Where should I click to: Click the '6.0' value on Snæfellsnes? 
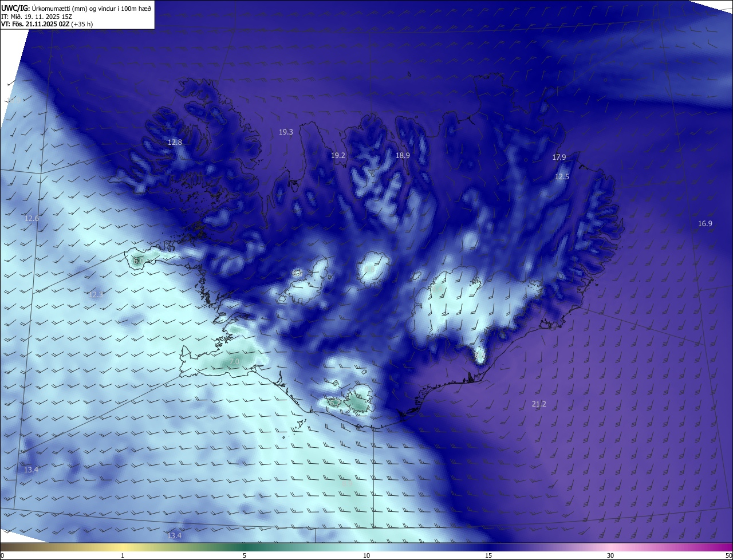[137, 261]
